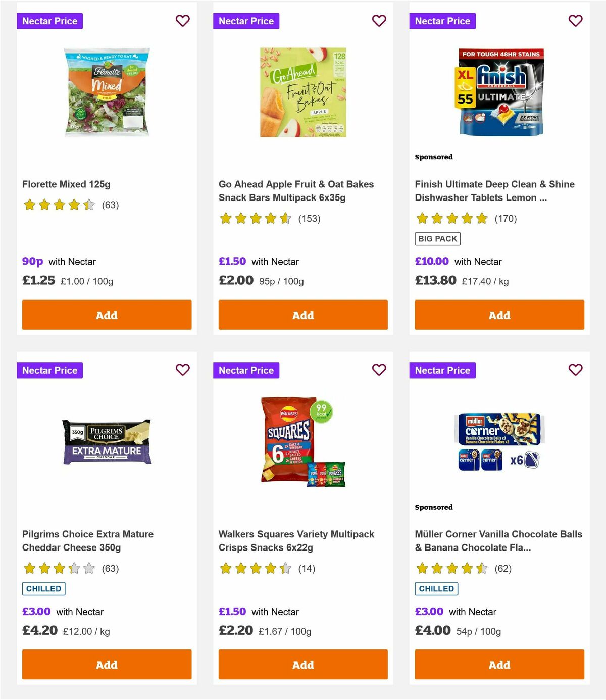Click the BIG PACK badge under Finish tablets

[x=437, y=238]
